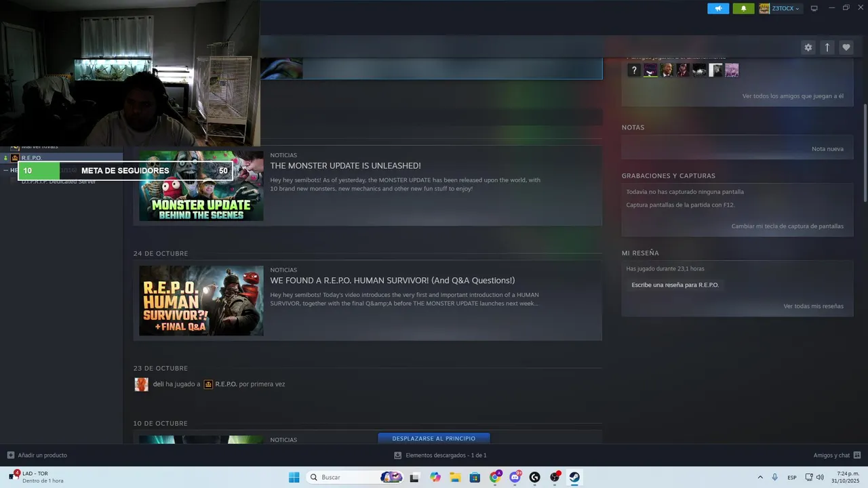Image resolution: width=868 pixels, height=488 pixels.
Task: Open Discord from the taskbar
Action: (x=515, y=477)
